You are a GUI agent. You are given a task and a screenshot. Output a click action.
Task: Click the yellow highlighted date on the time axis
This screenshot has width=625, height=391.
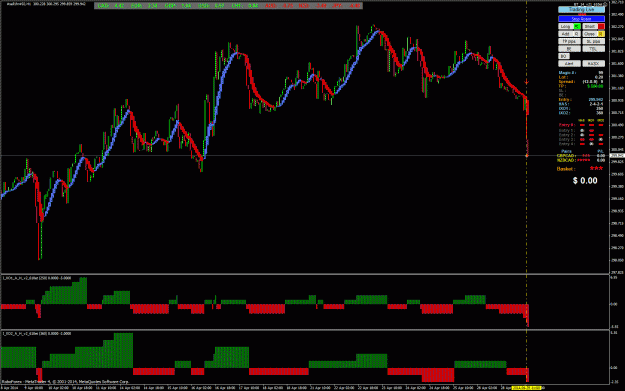click(526, 387)
